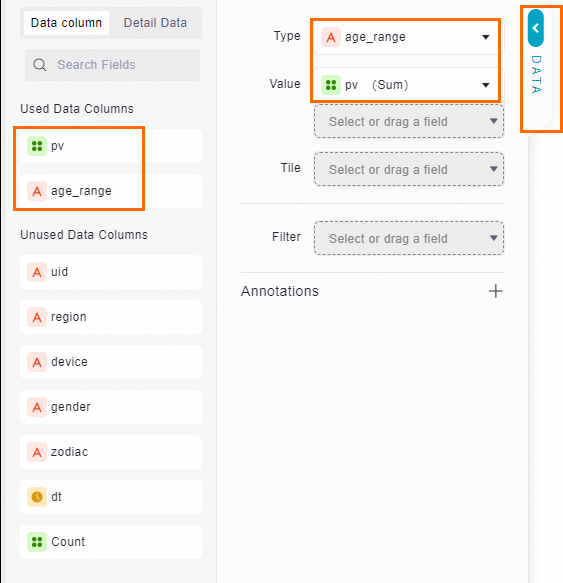Click the A icon beside zodiac

tap(37, 452)
